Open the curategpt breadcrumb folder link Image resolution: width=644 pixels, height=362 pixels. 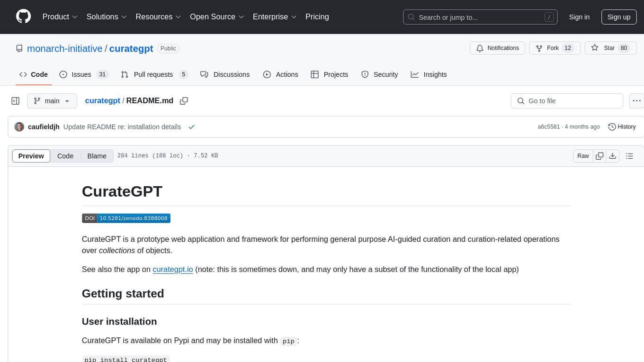102,101
